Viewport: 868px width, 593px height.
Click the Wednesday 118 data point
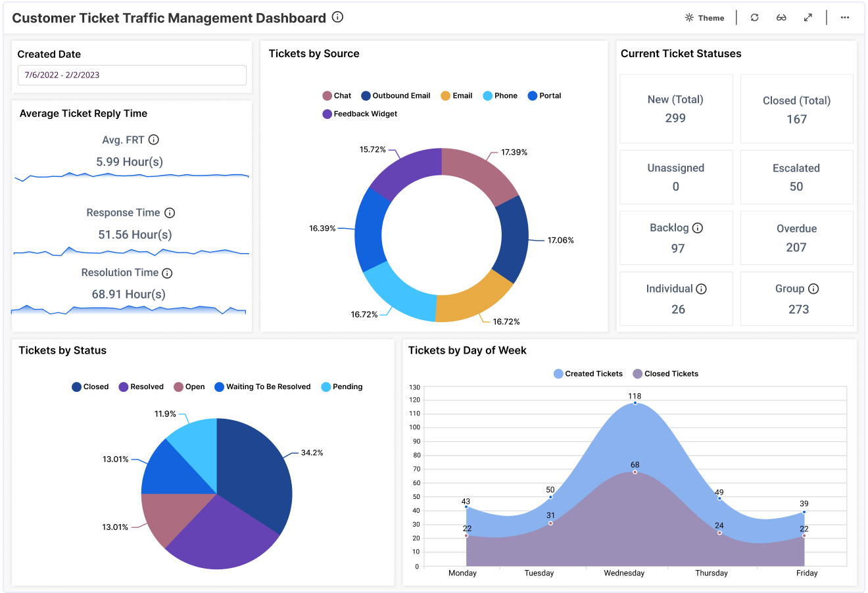click(634, 404)
